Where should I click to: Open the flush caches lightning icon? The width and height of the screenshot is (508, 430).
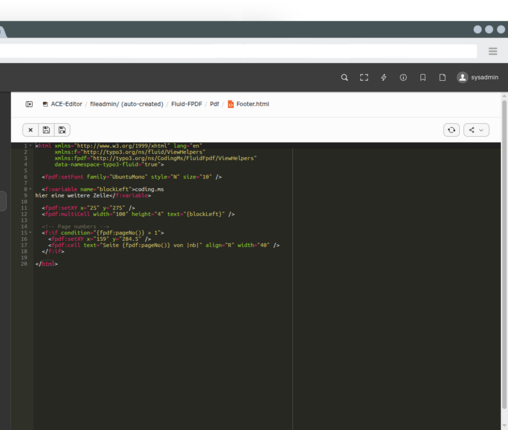[x=384, y=78]
